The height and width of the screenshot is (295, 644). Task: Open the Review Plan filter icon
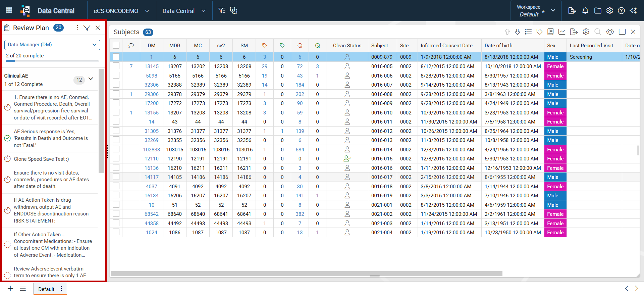point(87,28)
